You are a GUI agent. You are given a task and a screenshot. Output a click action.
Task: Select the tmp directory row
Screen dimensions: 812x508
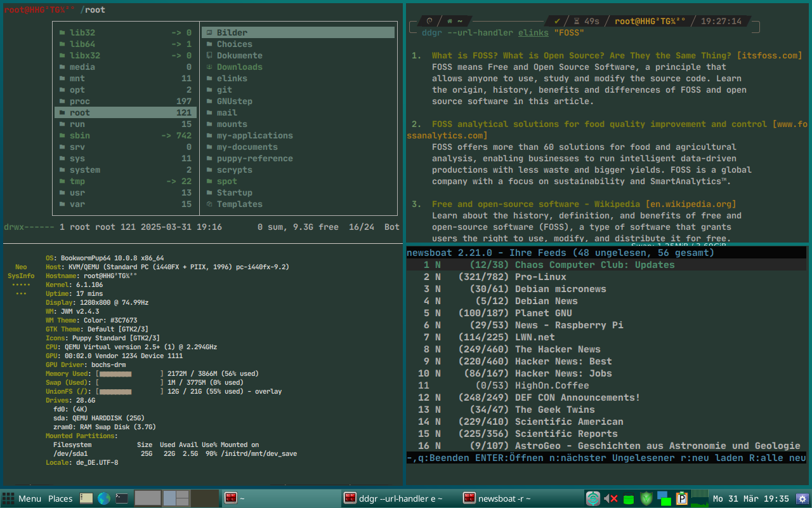point(126,181)
